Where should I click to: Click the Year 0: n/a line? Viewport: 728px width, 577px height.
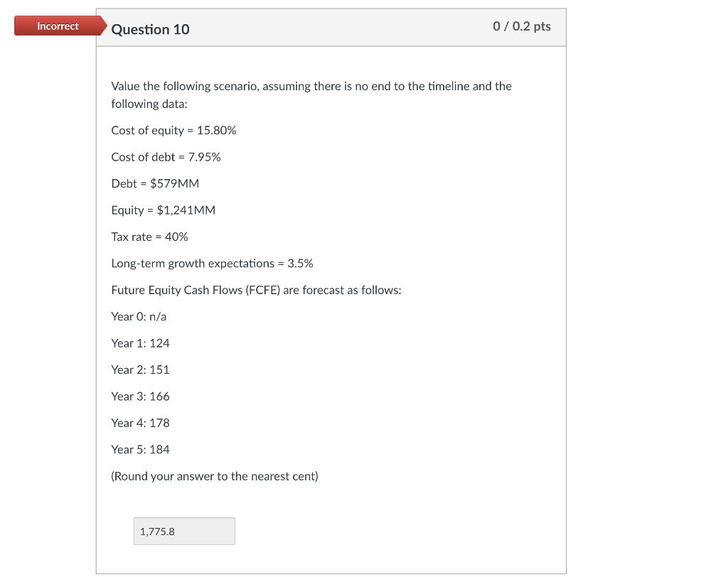[138, 316]
